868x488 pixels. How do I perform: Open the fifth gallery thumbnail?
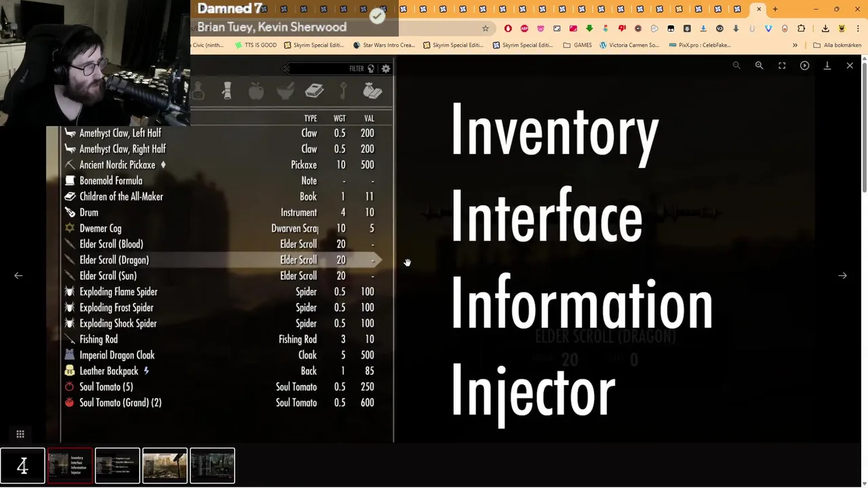[212, 466]
